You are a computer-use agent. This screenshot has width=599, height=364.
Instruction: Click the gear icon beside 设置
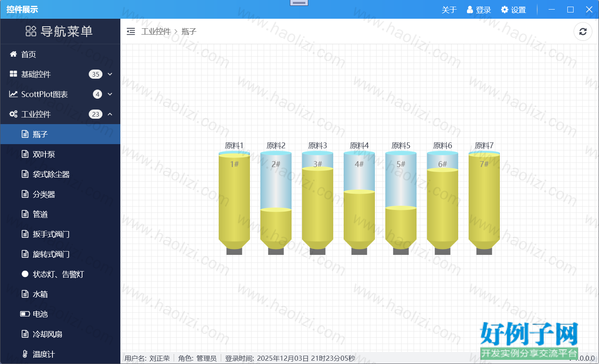pyautogui.click(x=505, y=10)
